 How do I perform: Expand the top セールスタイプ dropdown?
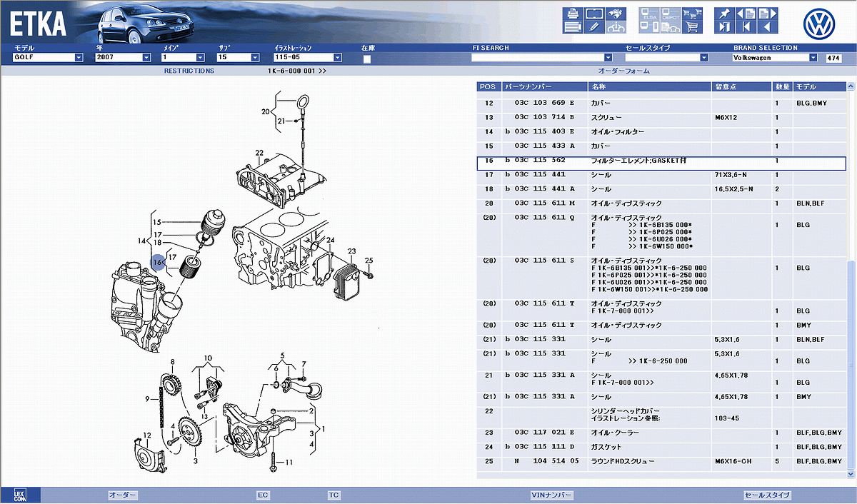pyautogui.click(x=666, y=58)
